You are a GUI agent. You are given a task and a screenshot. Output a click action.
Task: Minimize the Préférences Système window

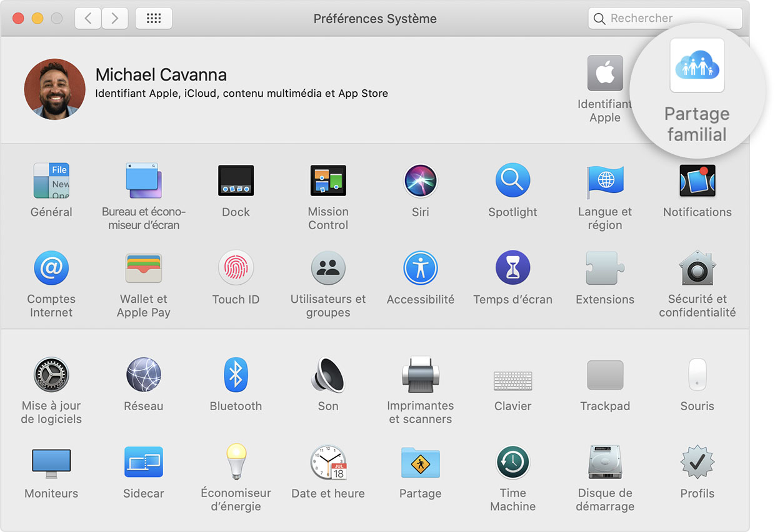[37, 18]
